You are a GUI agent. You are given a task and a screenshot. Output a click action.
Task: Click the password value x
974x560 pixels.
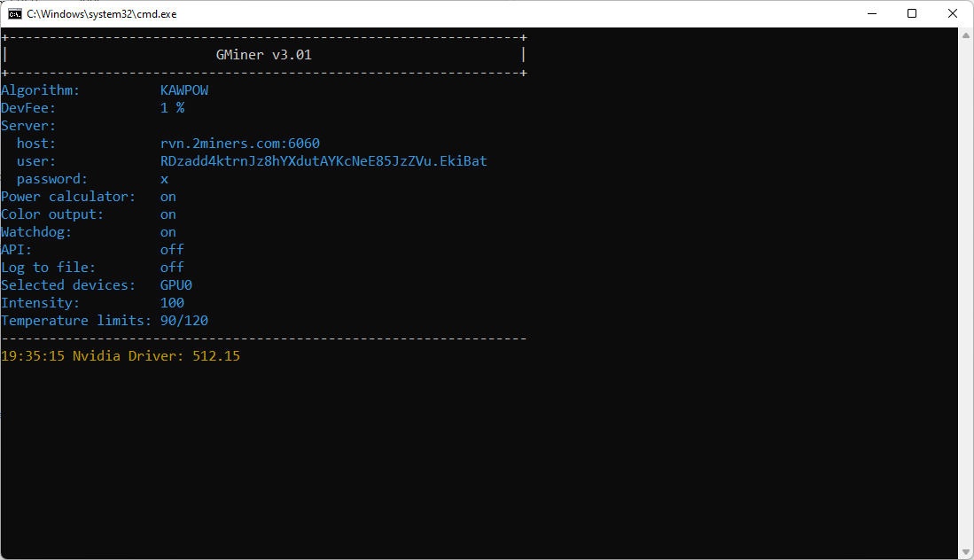tap(164, 179)
